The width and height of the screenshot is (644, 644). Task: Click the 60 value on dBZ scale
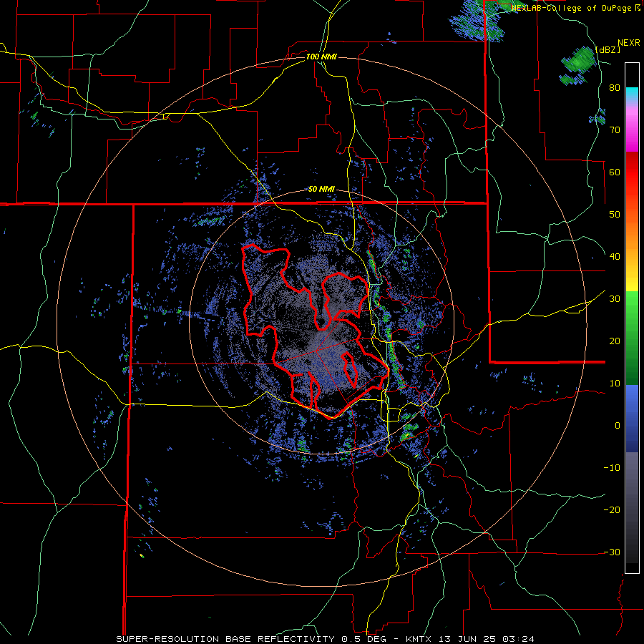click(x=615, y=172)
